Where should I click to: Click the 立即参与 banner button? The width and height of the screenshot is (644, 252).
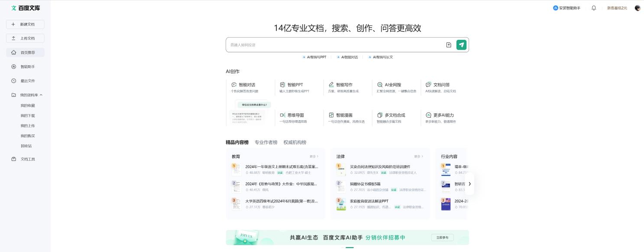[x=442, y=237]
